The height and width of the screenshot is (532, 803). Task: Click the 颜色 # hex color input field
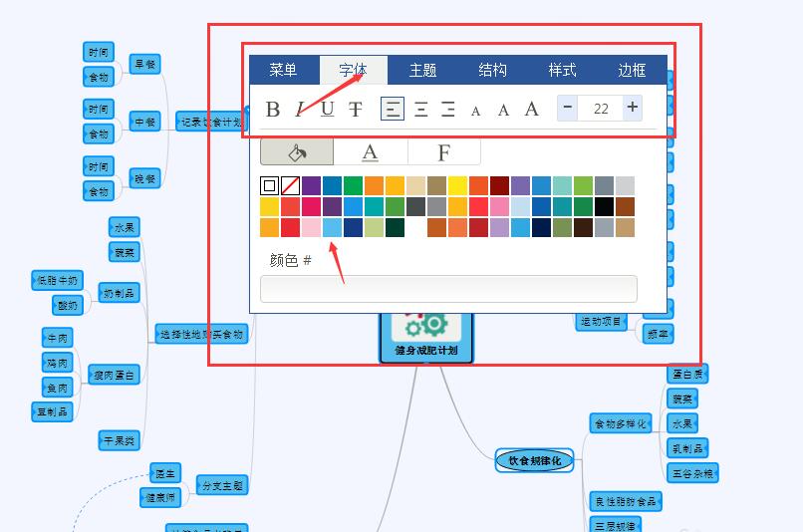448,289
